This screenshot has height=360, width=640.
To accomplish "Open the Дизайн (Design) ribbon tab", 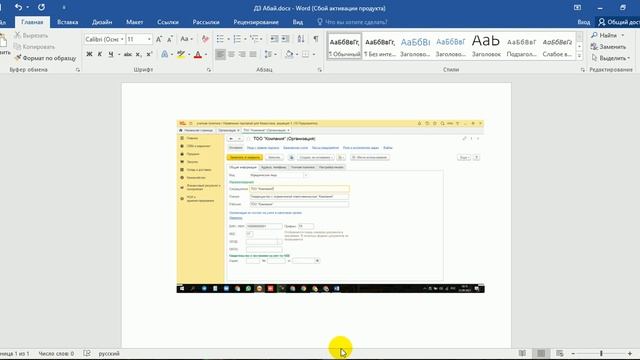I will pyautogui.click(x=102, y=22).
